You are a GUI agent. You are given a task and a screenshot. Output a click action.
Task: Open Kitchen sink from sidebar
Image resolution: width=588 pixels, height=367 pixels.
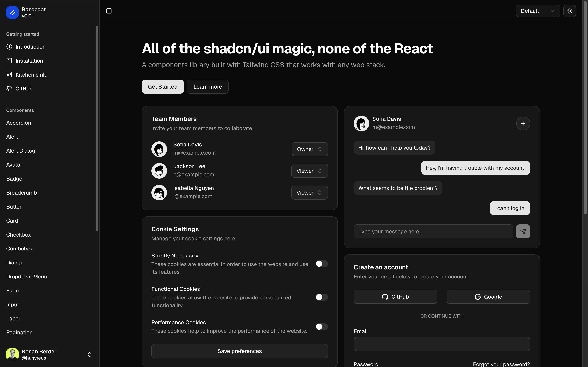[x=31, y=75]
